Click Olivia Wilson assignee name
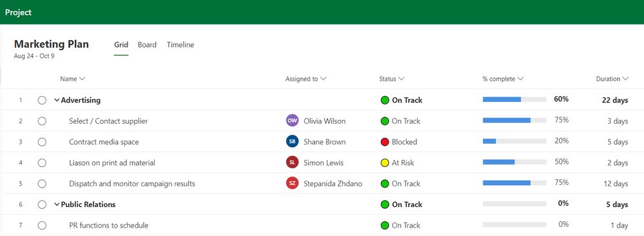 324,121
